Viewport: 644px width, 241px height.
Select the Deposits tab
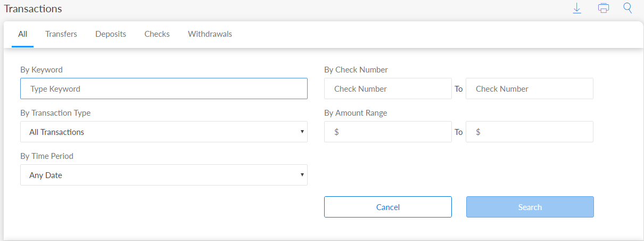(111, 34)
